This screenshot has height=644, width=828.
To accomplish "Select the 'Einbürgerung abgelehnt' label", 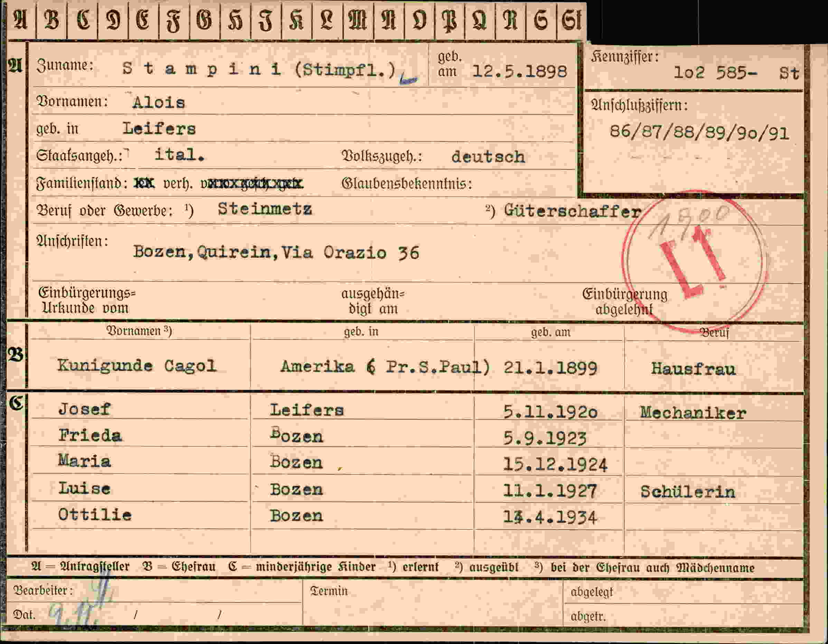I will [625, 302].
